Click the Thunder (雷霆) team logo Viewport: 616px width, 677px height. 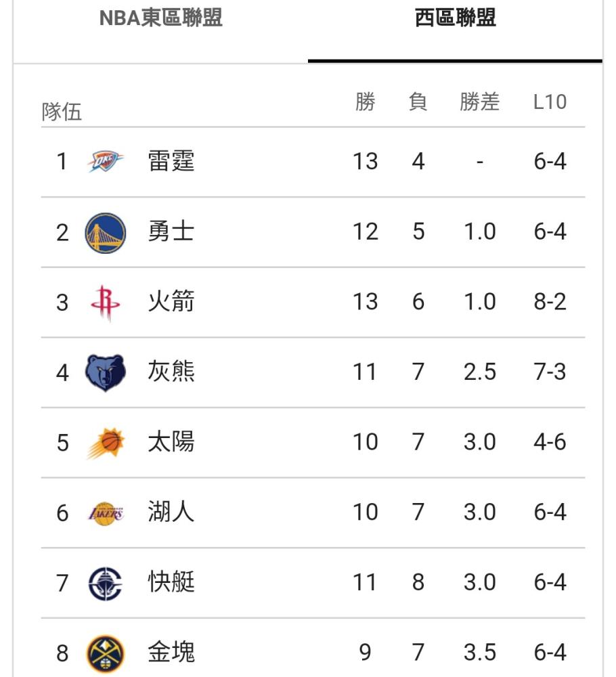coord(106,162)
